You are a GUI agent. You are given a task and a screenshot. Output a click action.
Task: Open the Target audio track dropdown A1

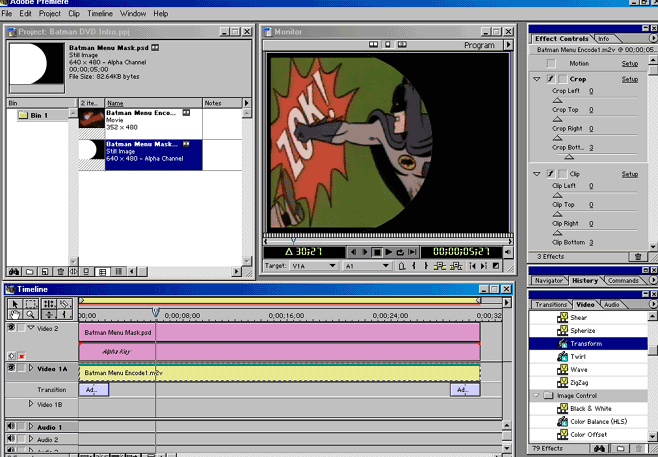(367, 266)
